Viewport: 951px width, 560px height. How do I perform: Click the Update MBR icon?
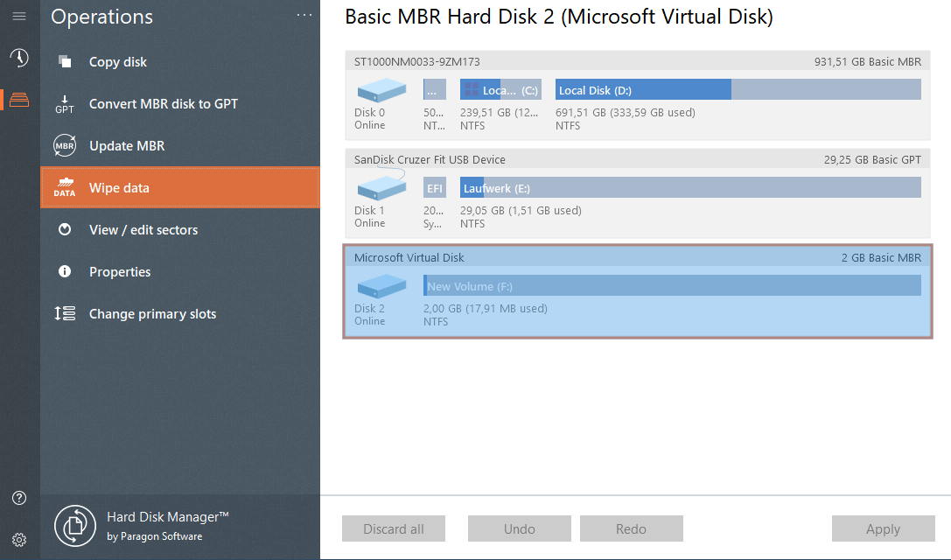pos(65,146)
